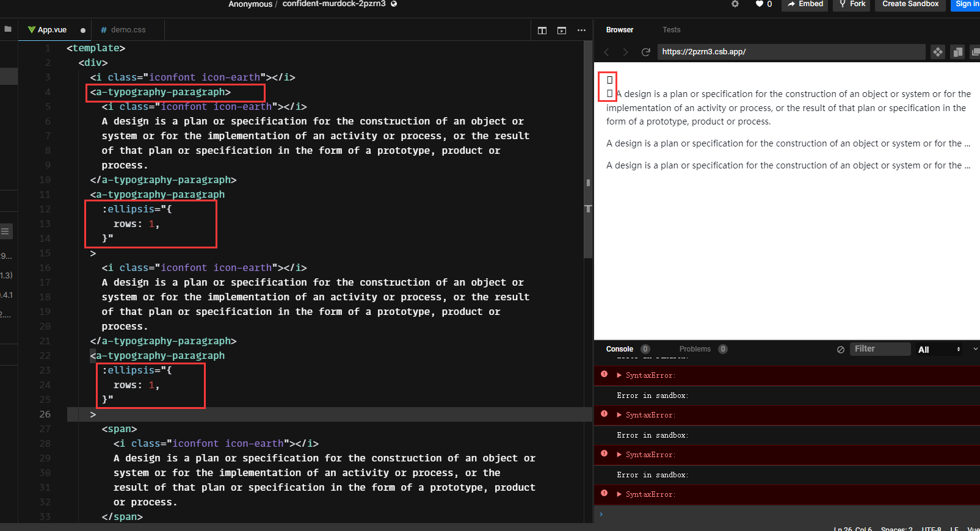Collapse the console panel with the chevron
The image size is (980, 531).
click(975, 349)
